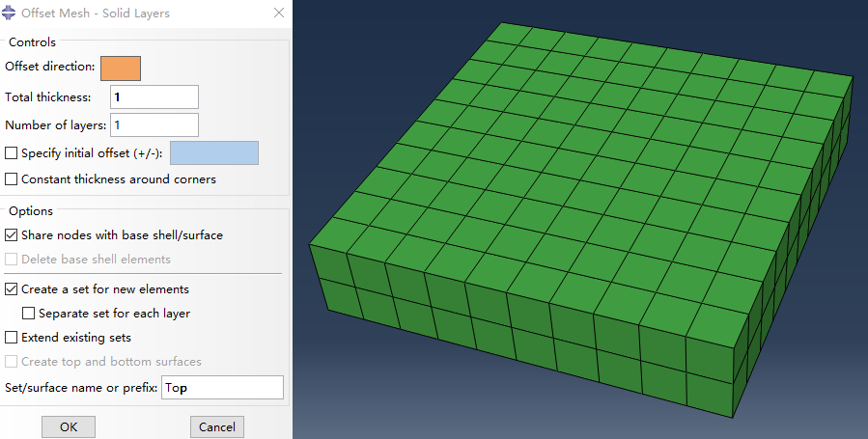Click the Options group label
Image resolution: width=868 pixels, height=439 pixels.
[31, 210]
